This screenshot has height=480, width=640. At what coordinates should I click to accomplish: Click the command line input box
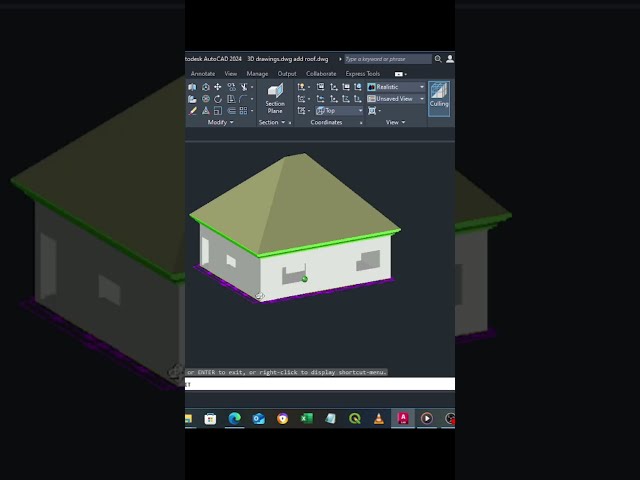320,384
